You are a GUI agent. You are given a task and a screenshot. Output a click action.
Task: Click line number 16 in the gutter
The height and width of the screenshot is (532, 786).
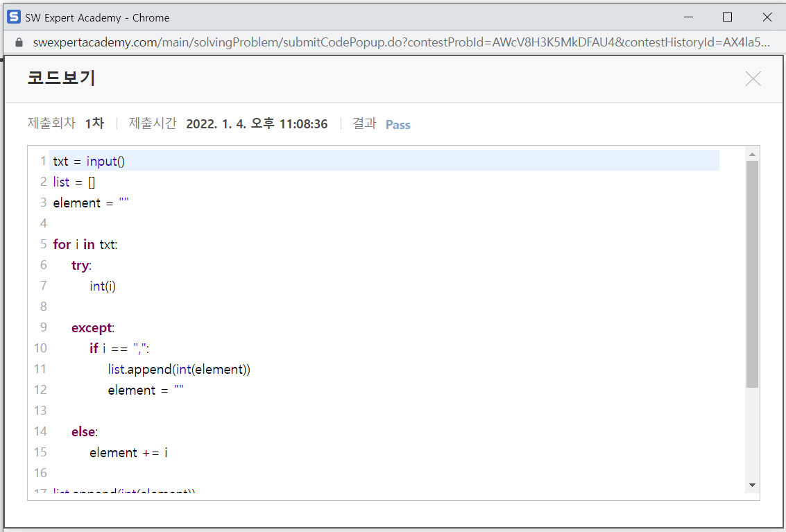click(40, 473)
